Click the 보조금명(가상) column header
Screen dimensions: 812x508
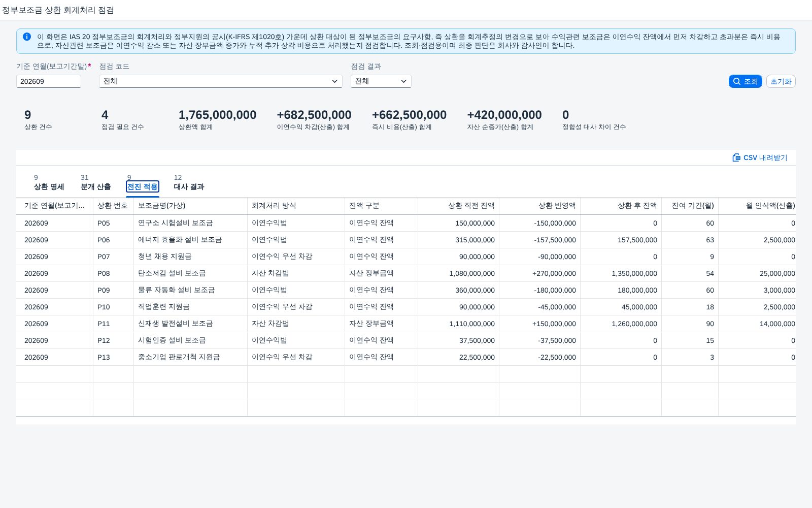190,206
